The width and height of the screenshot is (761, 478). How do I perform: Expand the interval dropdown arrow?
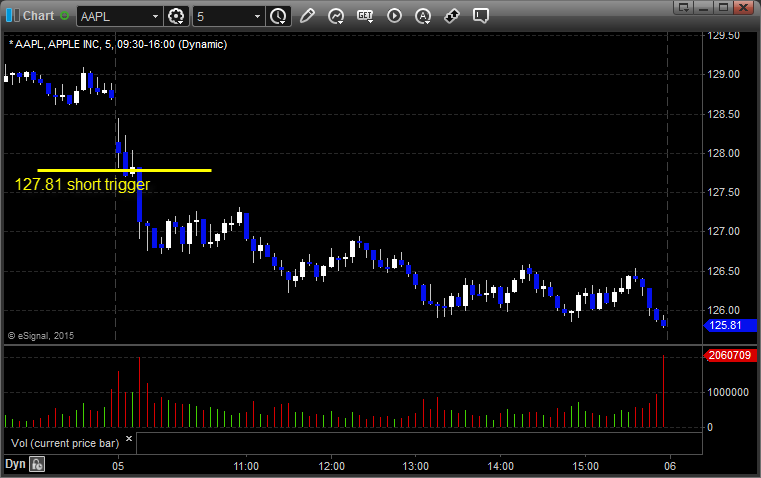tap(258, 16)
